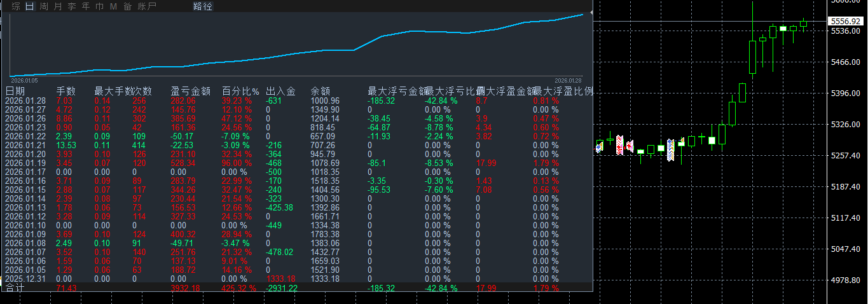This screenshot has width=868, height=304.
Task: Click the 最大浮盈比例 column header
Action: [x=563, y=92]
